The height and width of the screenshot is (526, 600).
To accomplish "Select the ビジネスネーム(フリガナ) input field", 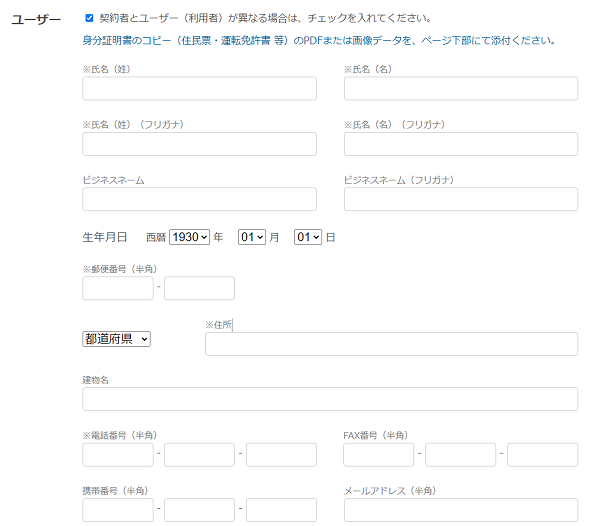I will 460,199.
